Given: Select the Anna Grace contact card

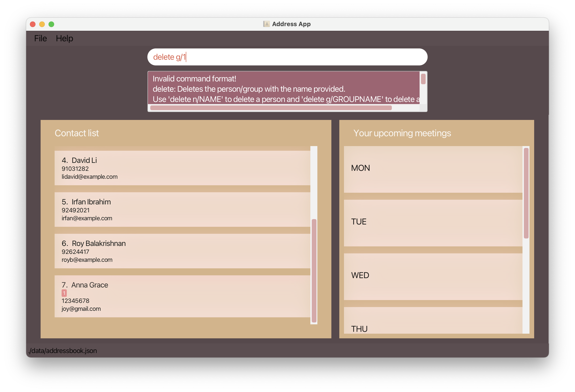Looking at the screenshot, I should point(182,296).
